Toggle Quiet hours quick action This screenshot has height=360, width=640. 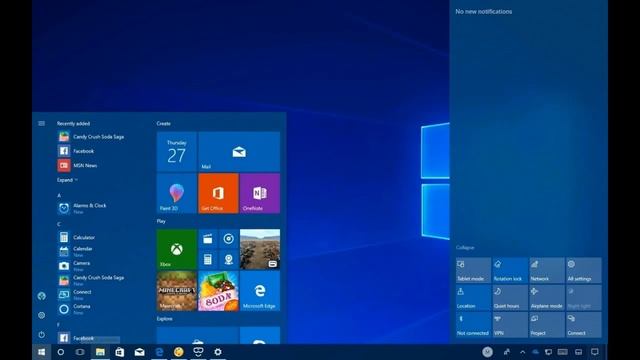click(510, 298)
